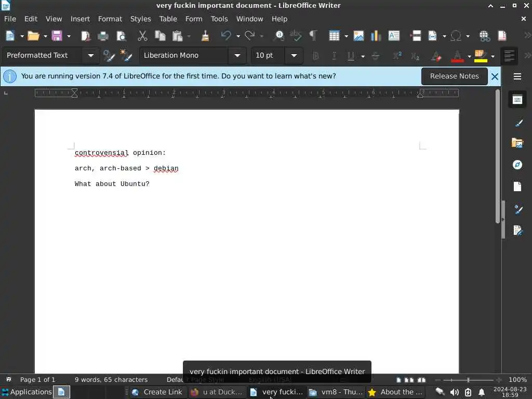Insert a field
The width and height of the screenshot is (532, 399).
click(x=433, y=36)
